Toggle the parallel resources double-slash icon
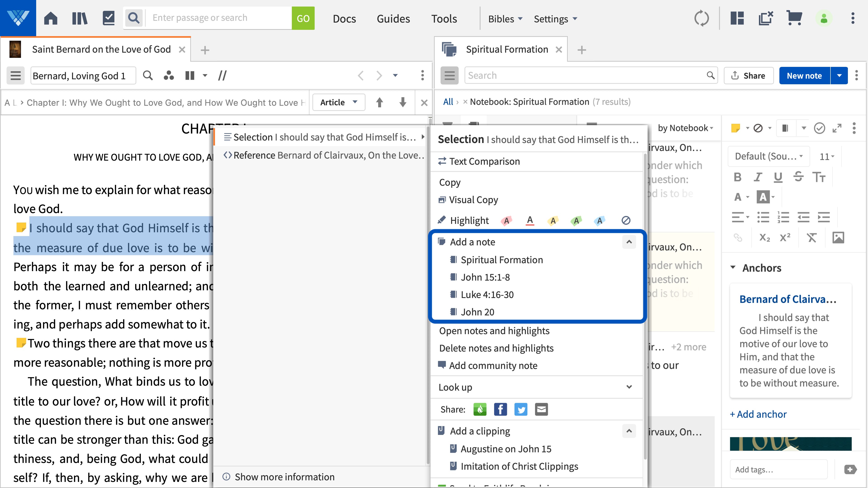The width and height of the screenshot is (868, 488). (222, 75)
